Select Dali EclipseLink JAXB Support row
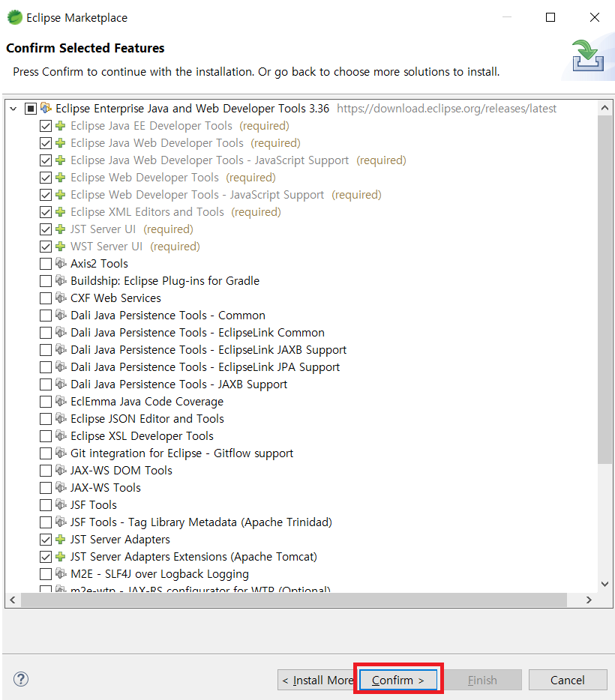The image size is (615, 700). point(208,350)
